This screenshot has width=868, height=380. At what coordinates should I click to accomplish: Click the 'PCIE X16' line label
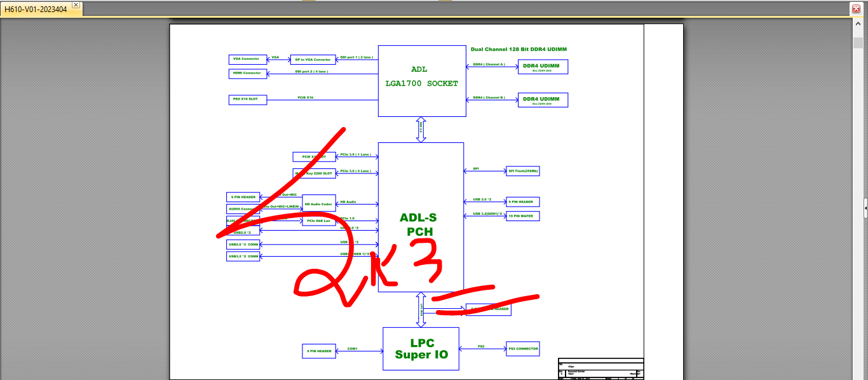pos(306,98)
